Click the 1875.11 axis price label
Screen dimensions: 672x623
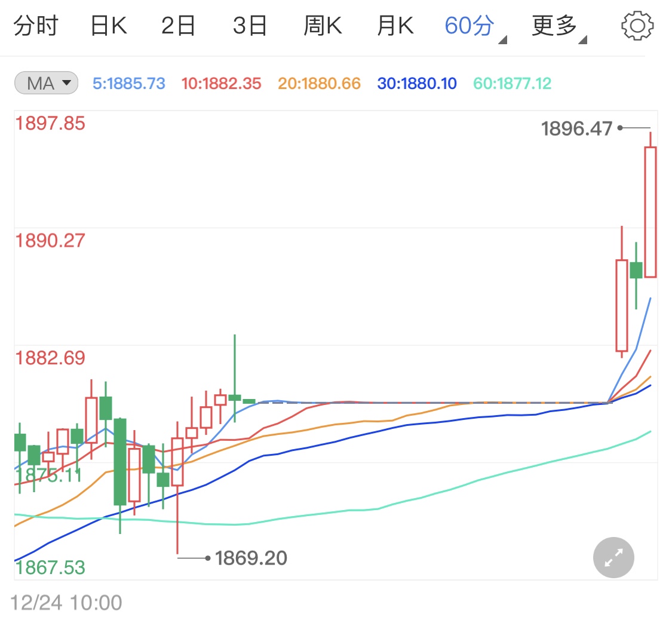pyautogui.click(x=48, y=475)
